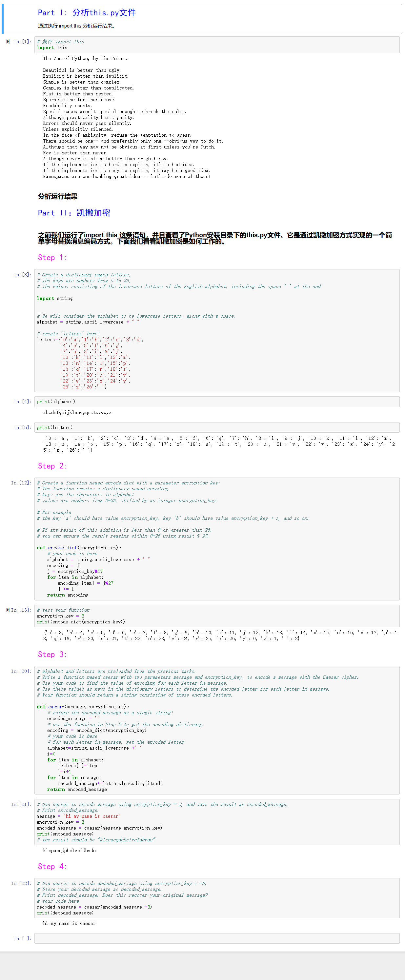This screenshot has width=405, height=980.
Task: Click 'encryption_key = 3' in cell In [13]
Action: 61,616
